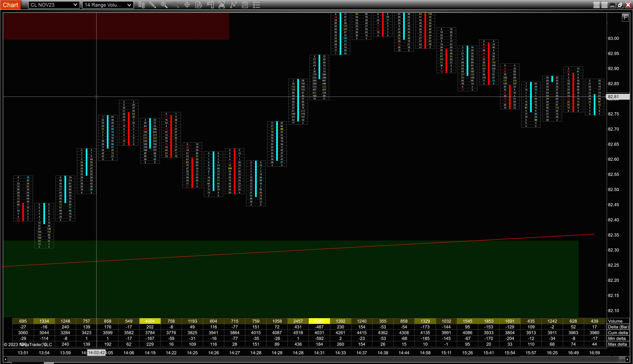This screenshot has width=633, height=364.
Task: Select the Chart tab label
Action: [x=11, y=5]
